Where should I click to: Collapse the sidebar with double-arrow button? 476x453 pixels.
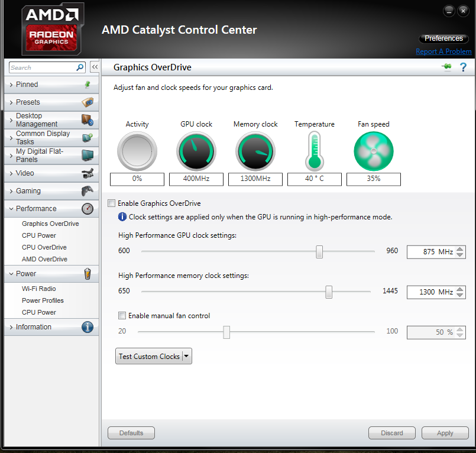(x=95, y=67)
